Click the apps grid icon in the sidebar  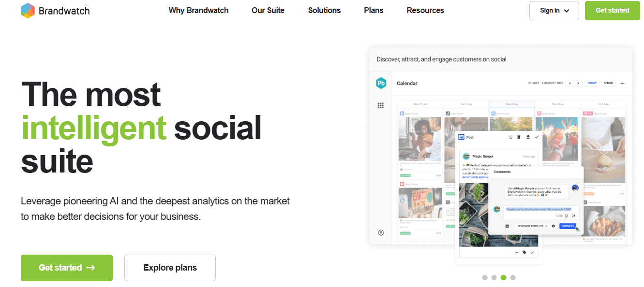pos(381,105)
